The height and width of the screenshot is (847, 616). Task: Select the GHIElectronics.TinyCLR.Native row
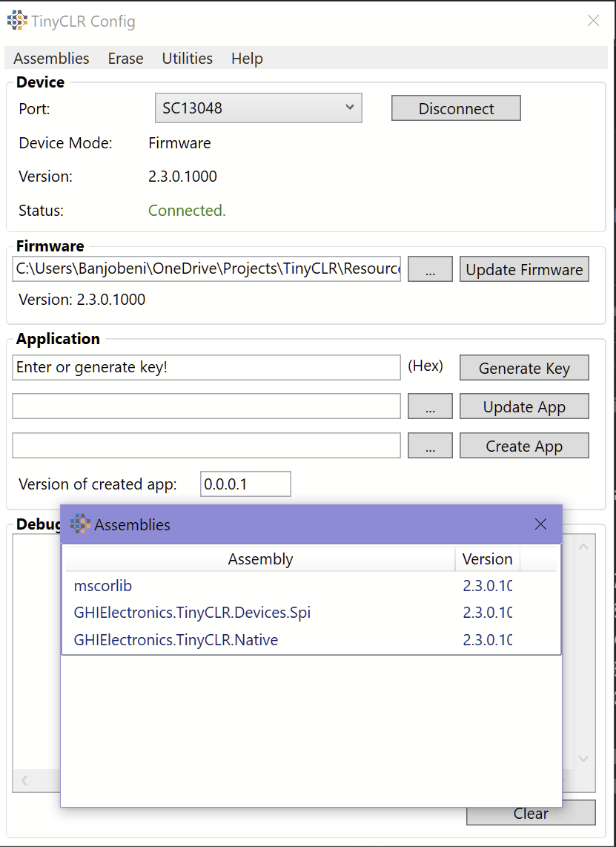311,640
